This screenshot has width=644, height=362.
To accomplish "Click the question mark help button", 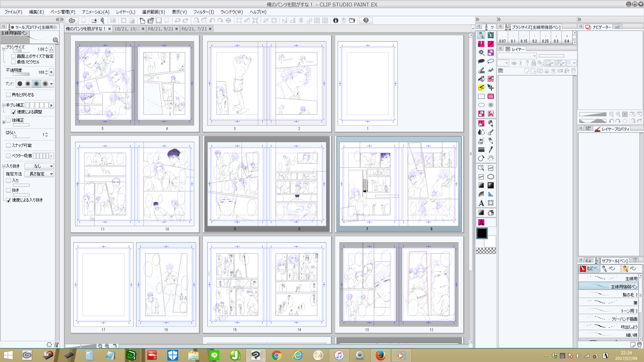I will (366, 20).
